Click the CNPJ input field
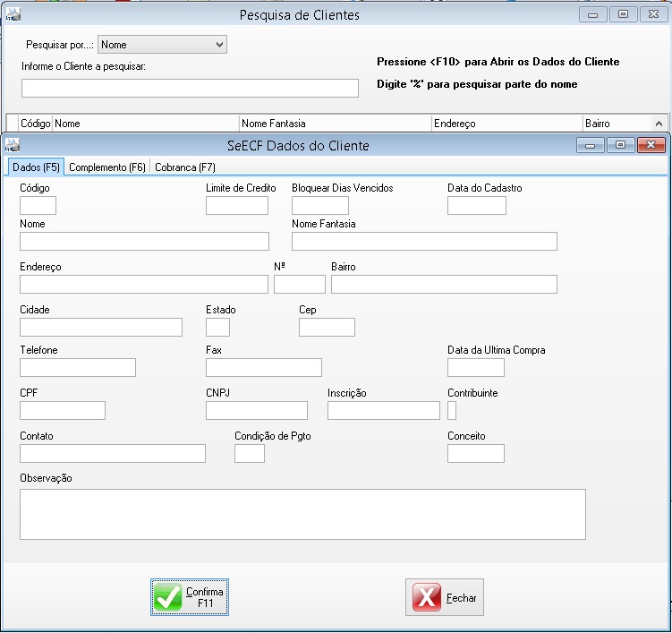Viewport: 672px width, 633px height. pos(256,410)
